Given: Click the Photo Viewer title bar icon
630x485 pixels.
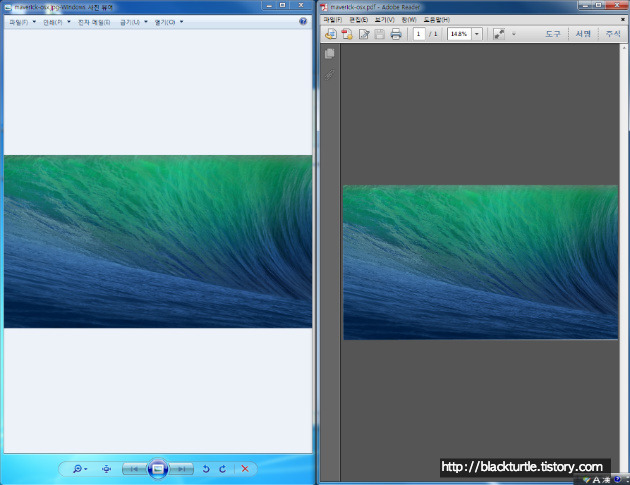Looking at the screenshot, I should click(x=8, y=7).
